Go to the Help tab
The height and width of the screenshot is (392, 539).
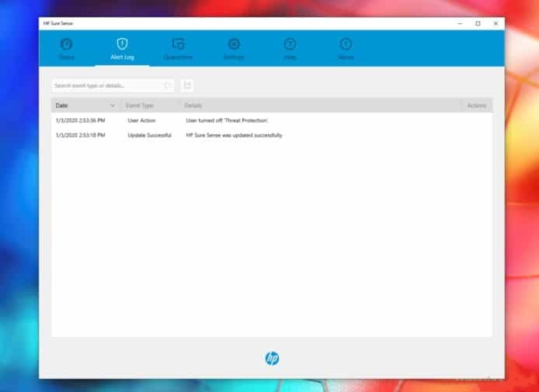coord(290,49)
